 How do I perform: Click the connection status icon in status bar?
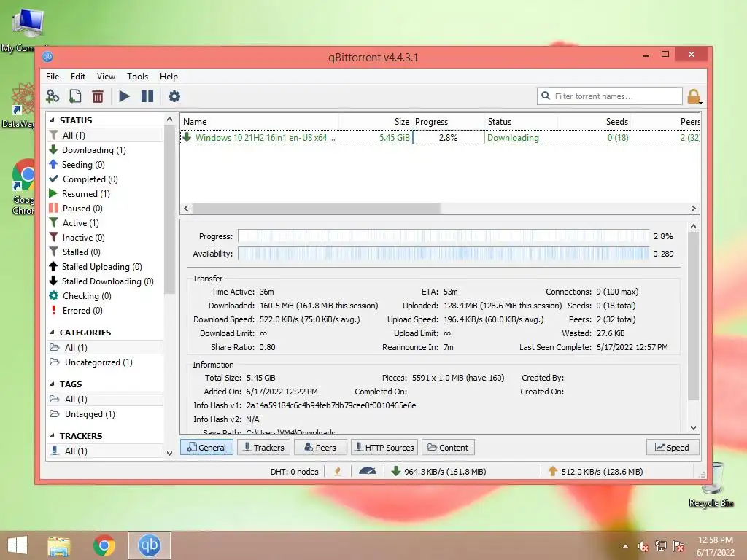click(x=338, y=472)
